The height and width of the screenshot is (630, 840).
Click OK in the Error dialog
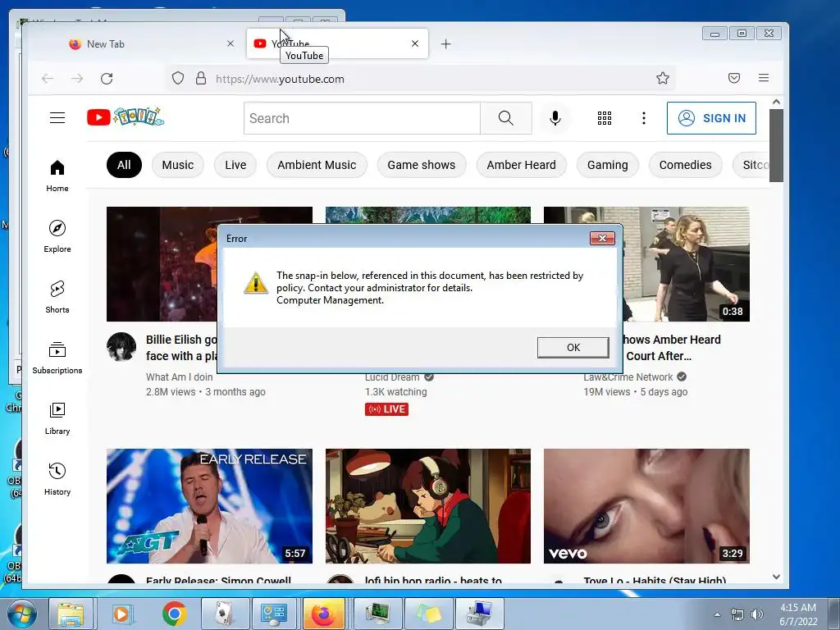tap(573, 347)
